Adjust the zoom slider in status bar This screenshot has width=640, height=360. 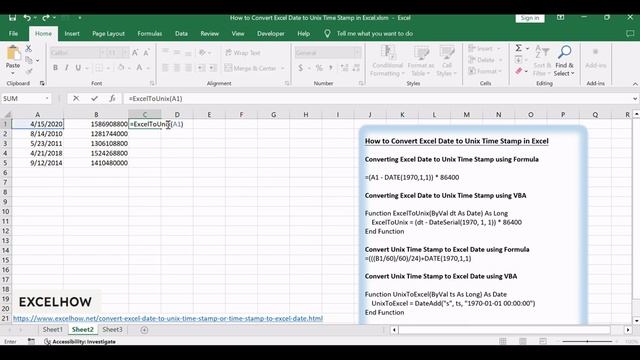(587, 341)
